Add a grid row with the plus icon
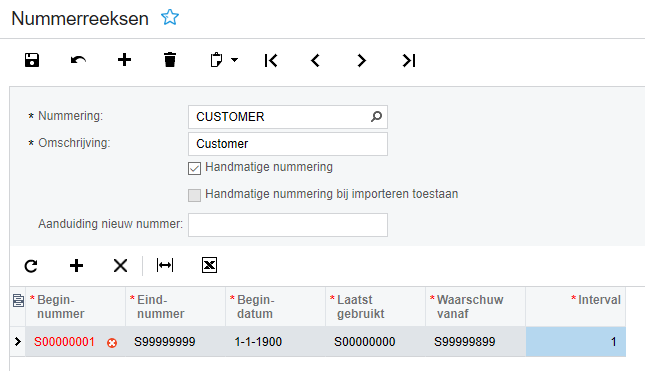Screen dimensions: 645x371 click(x=76, y=266)
